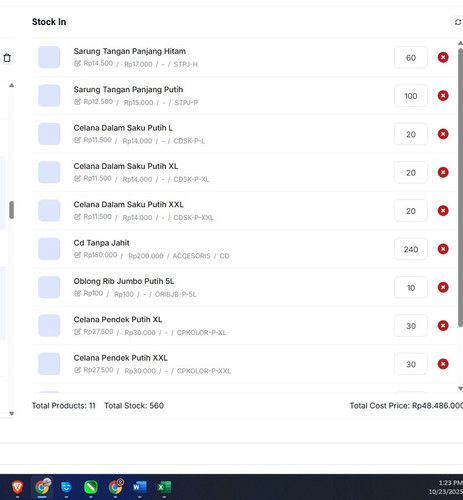This screenshot has height=500, width=463.
Task: Open Microsoft Excel from taskbar
Action: (x=164, y=487)
